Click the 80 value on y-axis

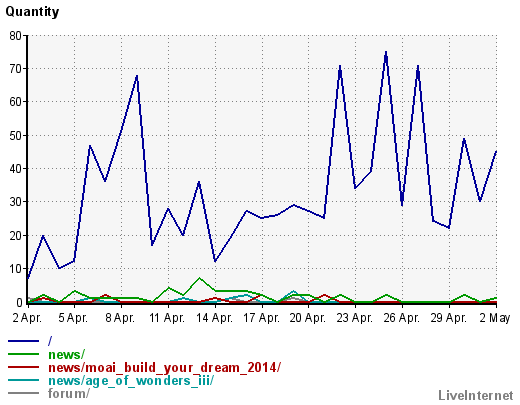15,36
